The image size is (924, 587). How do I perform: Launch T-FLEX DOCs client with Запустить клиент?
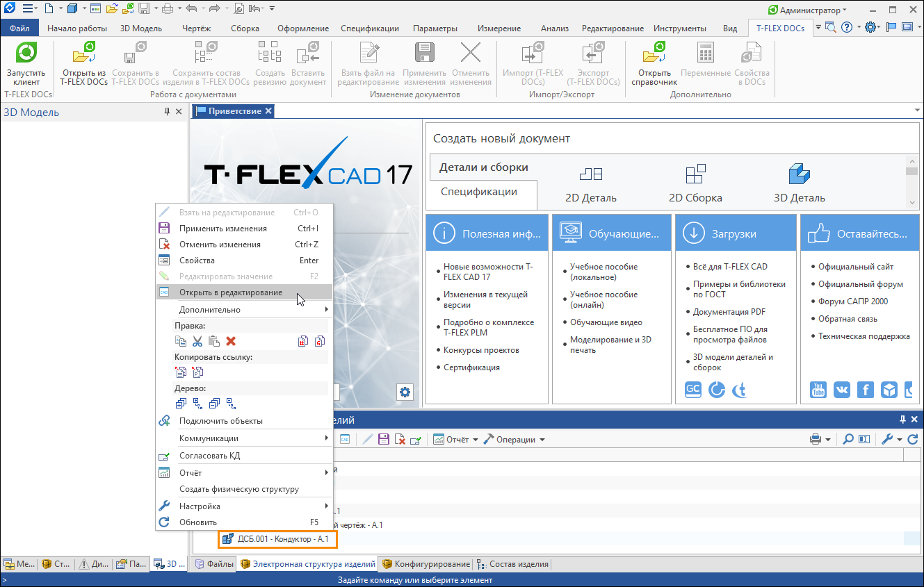pyautogui.click(x=26, y=65)
